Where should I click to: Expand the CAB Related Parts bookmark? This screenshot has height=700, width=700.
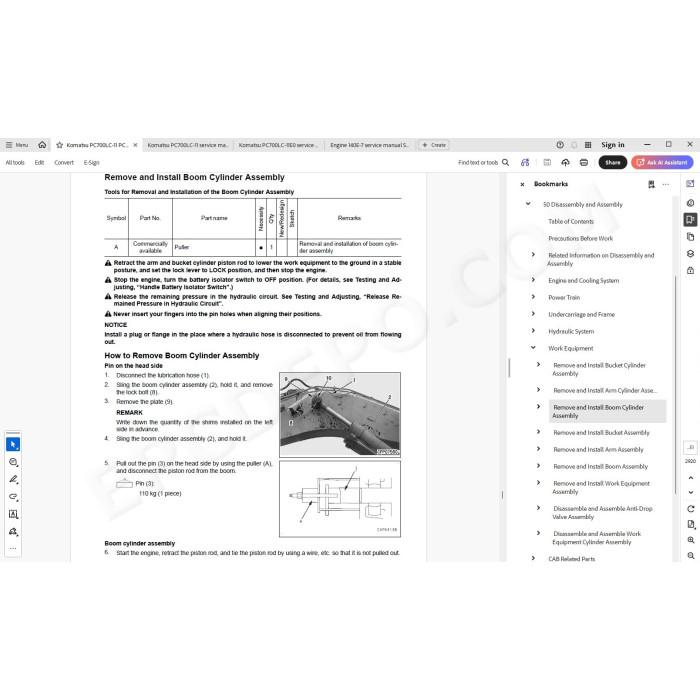coord(533,558)
